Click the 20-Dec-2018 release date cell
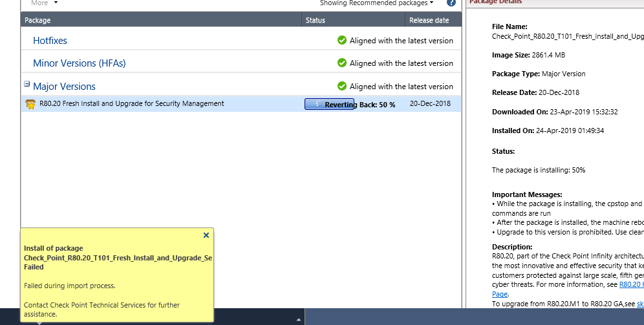Image resolution: width=644 pixels, height=325 pixels. tap(430, 103)
